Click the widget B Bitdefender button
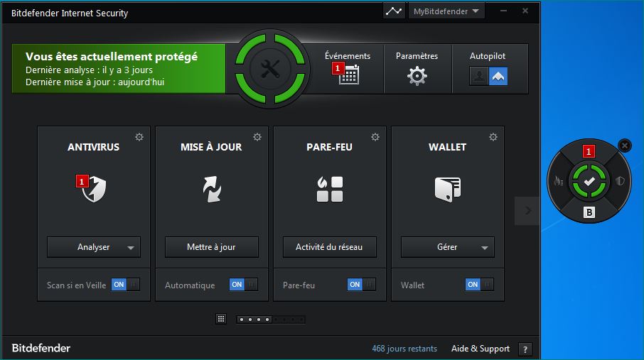Screen dimensions: 644x360 pyautogui.click(x=589, y=212)
